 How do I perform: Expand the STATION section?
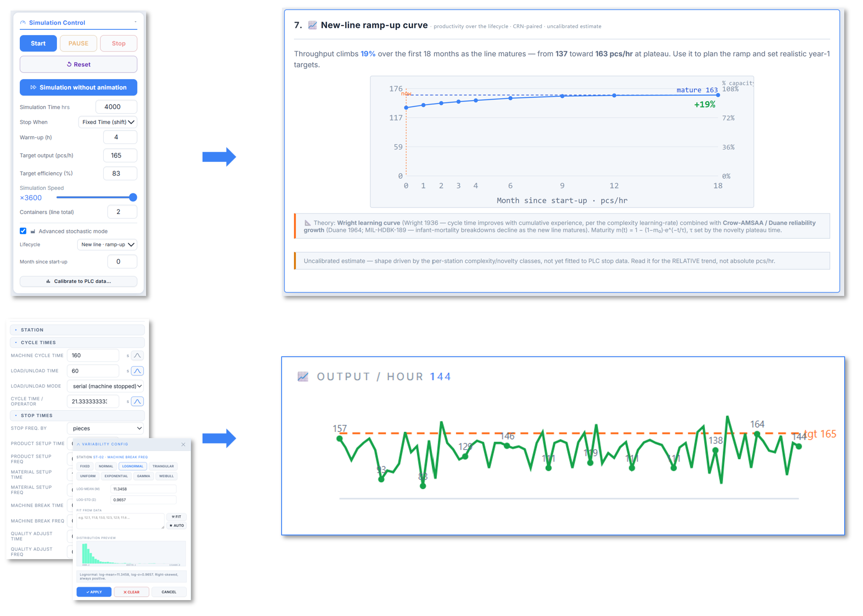click(x=77, y=330)
